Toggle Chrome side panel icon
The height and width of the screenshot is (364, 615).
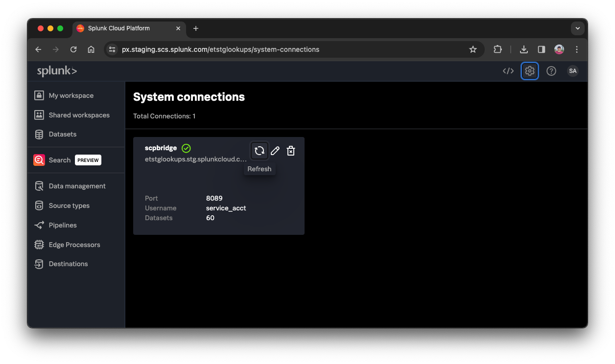pyautogui.click(x=542, y=49)
